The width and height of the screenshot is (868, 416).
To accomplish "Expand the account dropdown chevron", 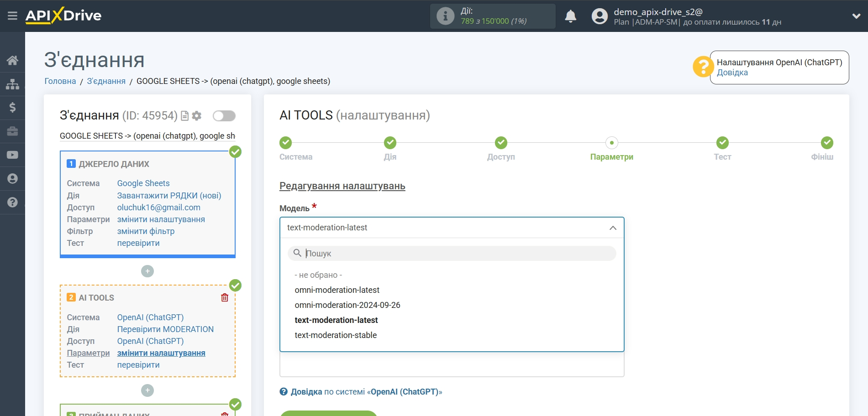I will click(x=856, y=16).
